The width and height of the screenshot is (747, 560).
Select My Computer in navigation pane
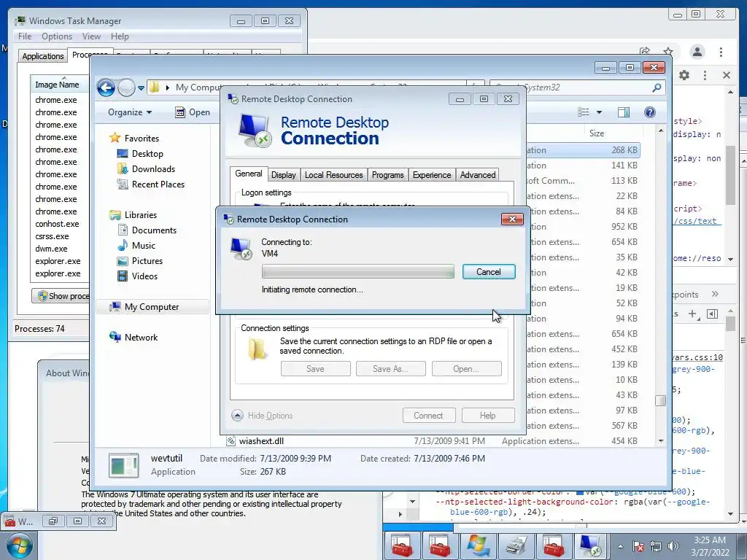[152, 307]
